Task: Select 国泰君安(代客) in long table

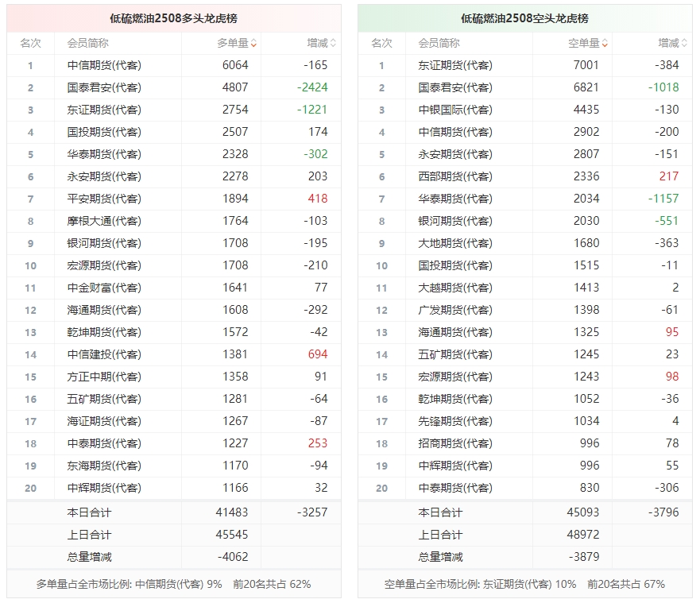Action: tap(104, 87)
